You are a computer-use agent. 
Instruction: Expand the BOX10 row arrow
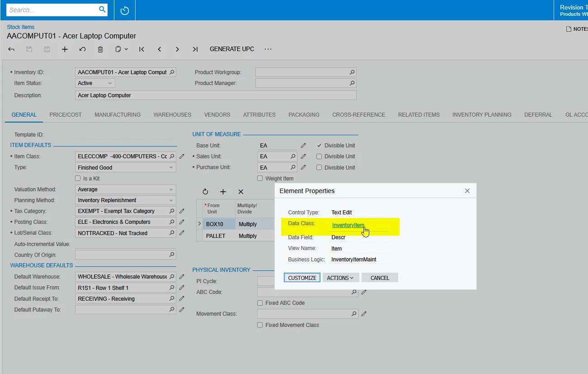(200, 224)
